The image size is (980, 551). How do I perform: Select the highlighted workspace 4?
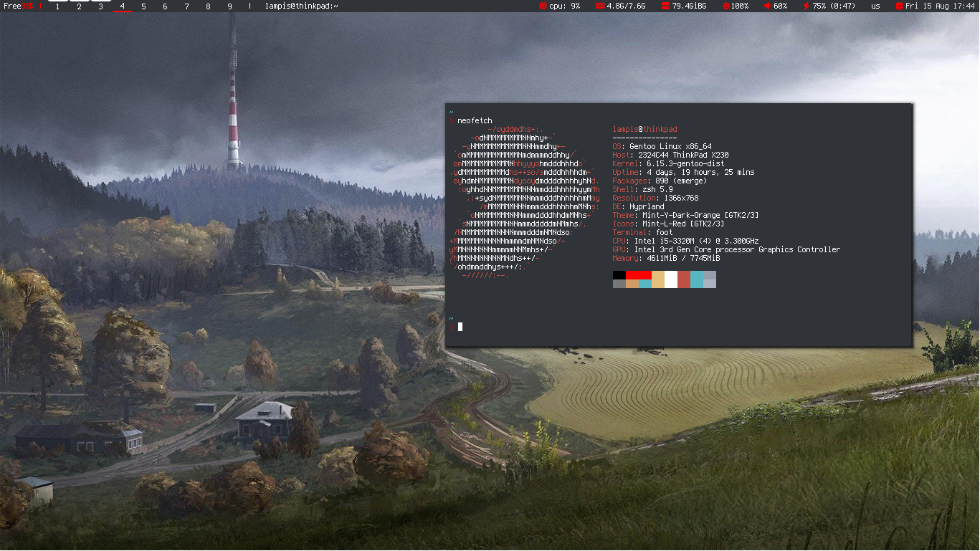click(121, 6)
